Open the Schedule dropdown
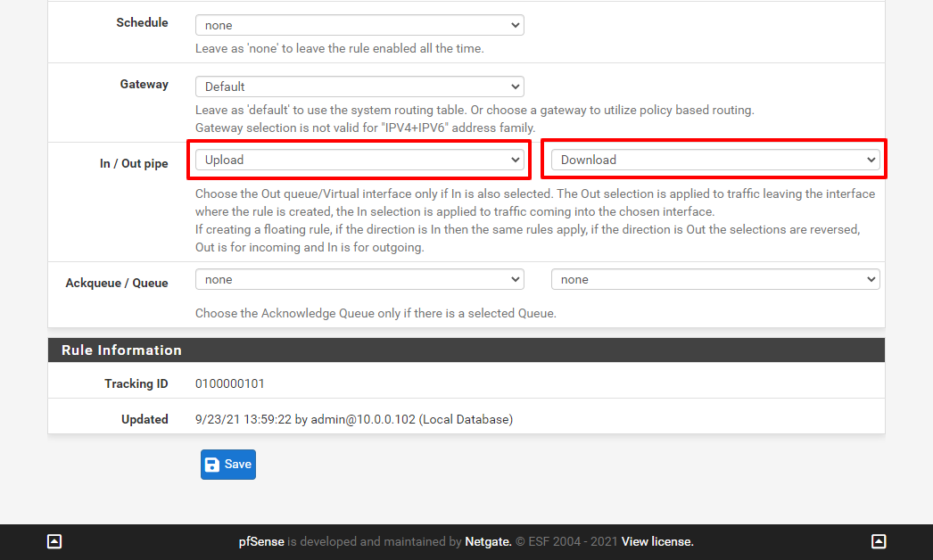 point(359,26)
